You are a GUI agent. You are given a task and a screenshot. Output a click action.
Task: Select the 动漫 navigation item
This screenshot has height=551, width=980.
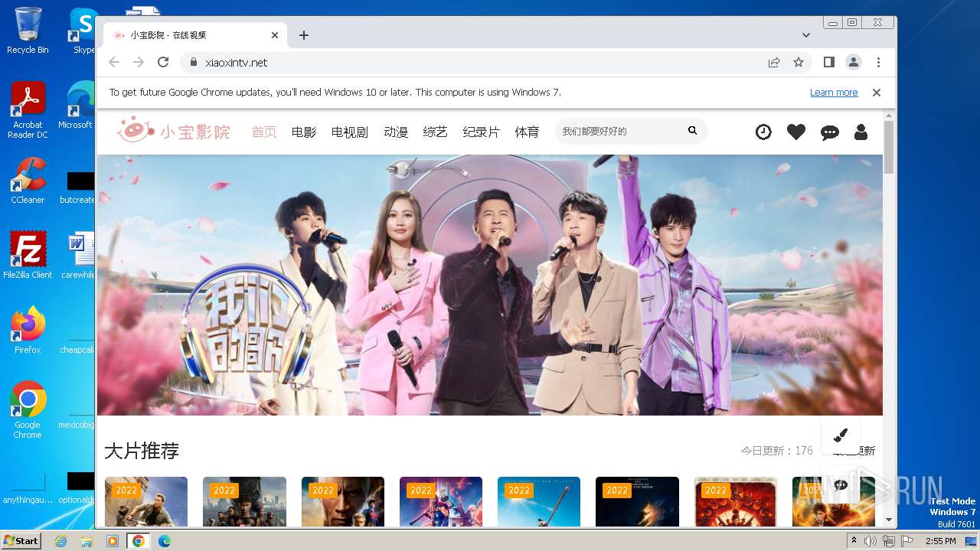396,132
